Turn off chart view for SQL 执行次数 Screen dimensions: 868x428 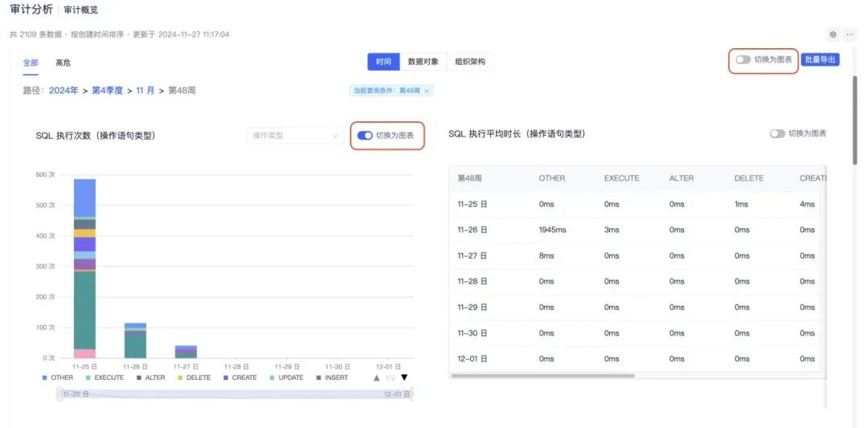tap(364, 136)
